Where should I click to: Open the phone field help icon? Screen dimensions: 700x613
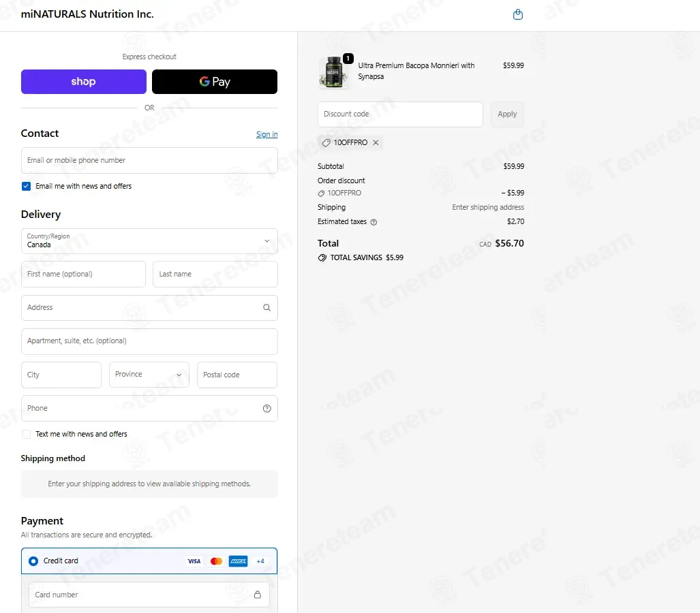[267, 409]
